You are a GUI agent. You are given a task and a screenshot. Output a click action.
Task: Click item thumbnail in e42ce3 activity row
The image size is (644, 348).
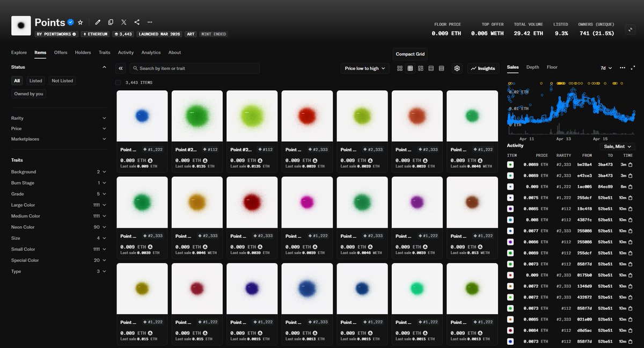[510, 176]
